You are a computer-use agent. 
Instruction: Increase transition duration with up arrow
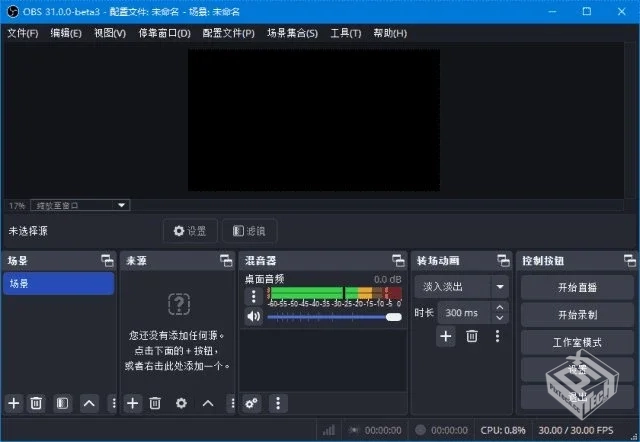click(500, 307)
